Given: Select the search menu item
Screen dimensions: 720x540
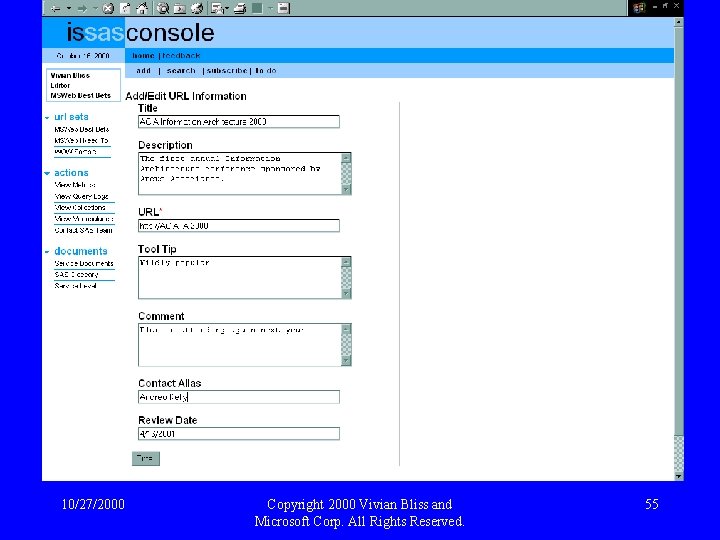Looking at the screenshot, I should (x=181, y=71).
